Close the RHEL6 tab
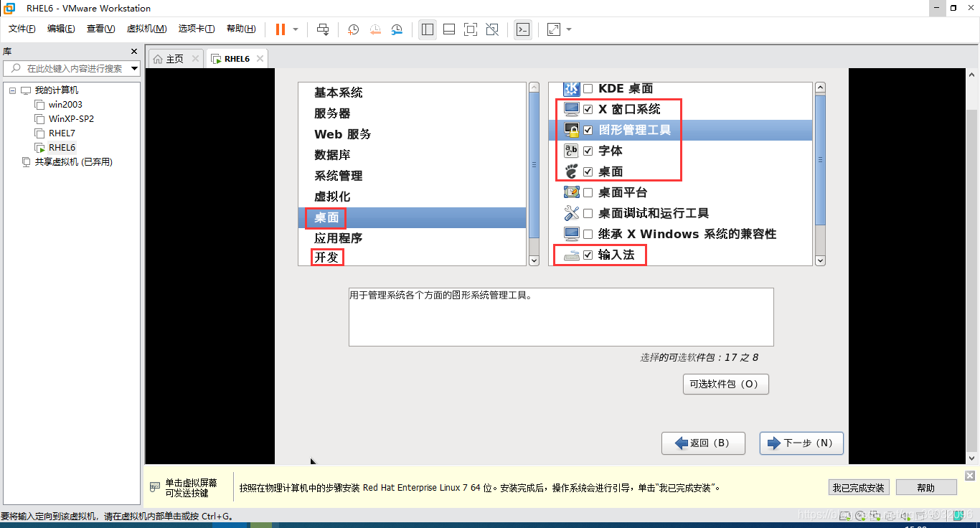 [260, 59]
